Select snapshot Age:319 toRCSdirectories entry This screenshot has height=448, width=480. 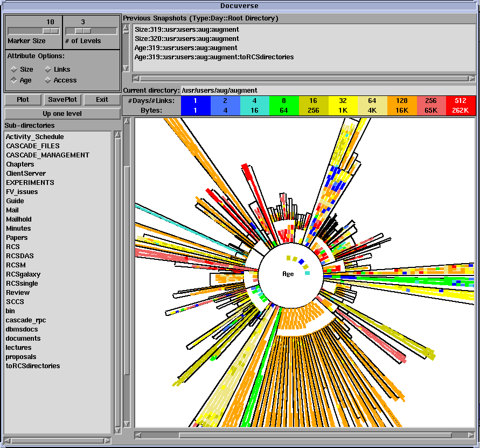(x=214, y=57)
